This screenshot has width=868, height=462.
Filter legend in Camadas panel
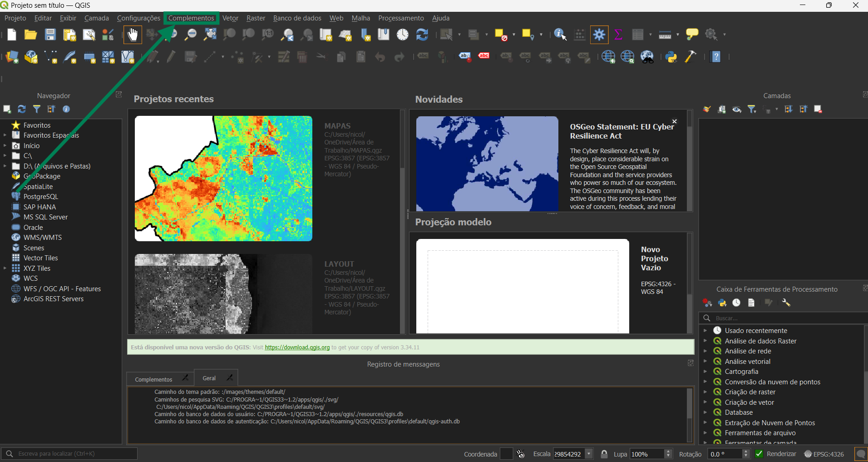tap(752, 109)
